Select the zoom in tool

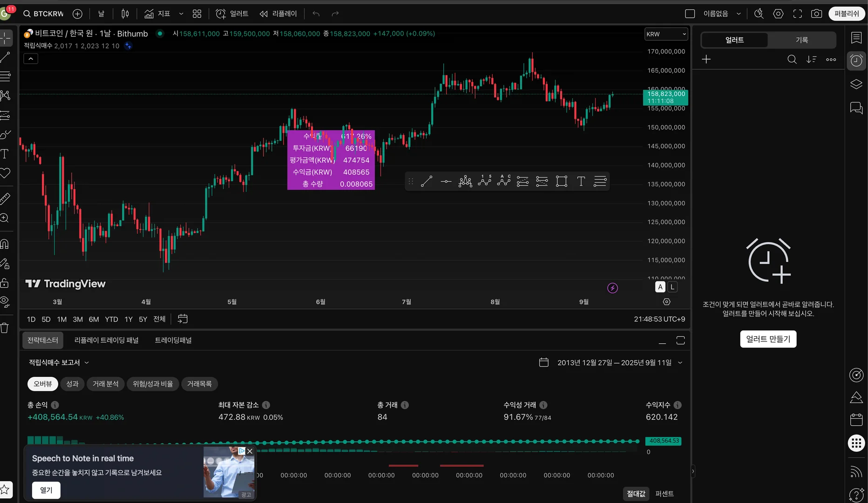(5, 218)
